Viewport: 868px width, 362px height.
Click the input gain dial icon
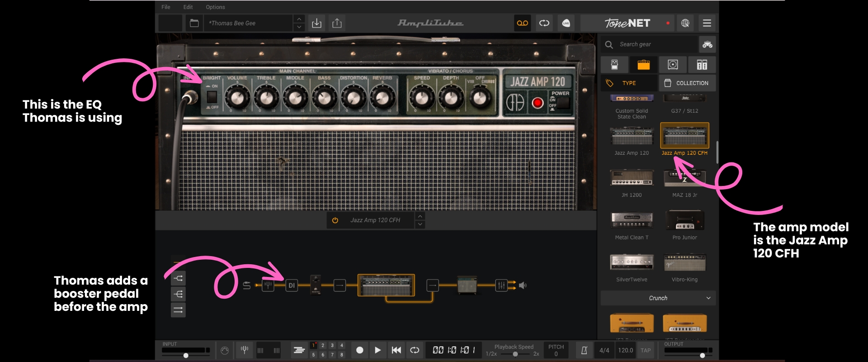coord(225,350)
